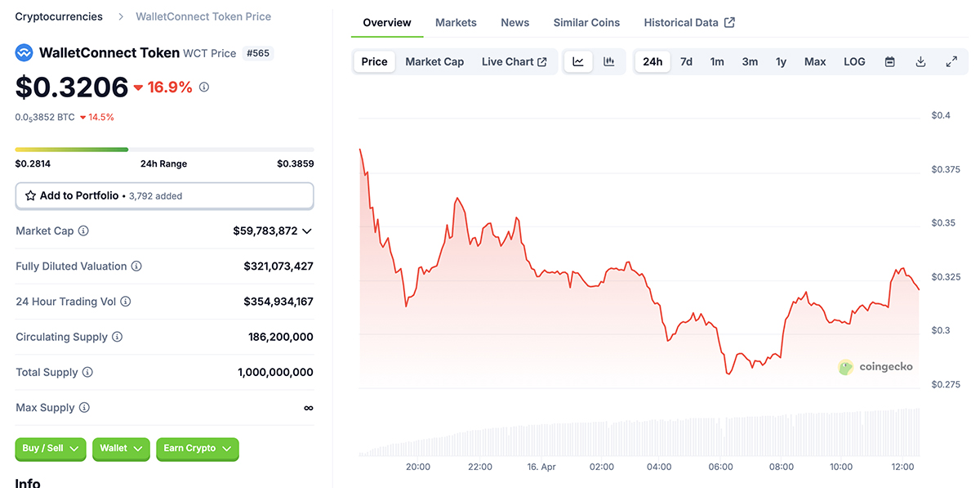Switch to the candlestick chart icon
Screen dimensions: 980x488
(x=608, y=61)
